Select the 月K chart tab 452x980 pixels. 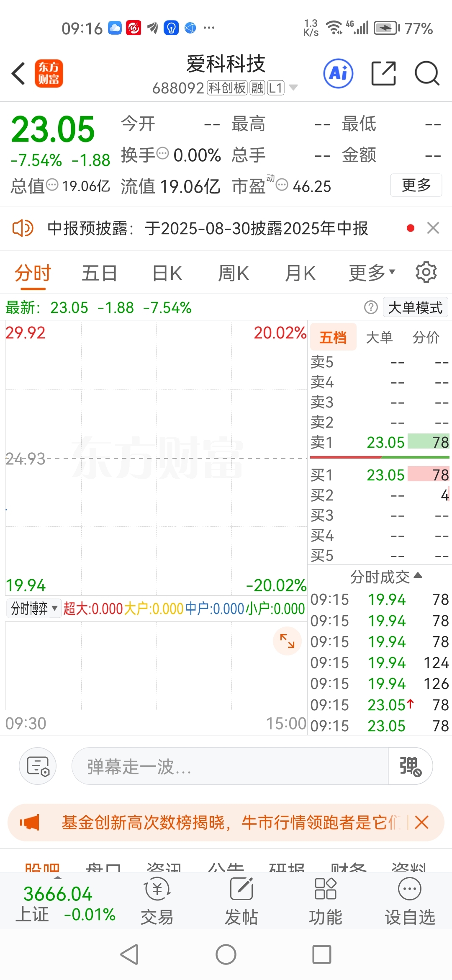point(300,273)
